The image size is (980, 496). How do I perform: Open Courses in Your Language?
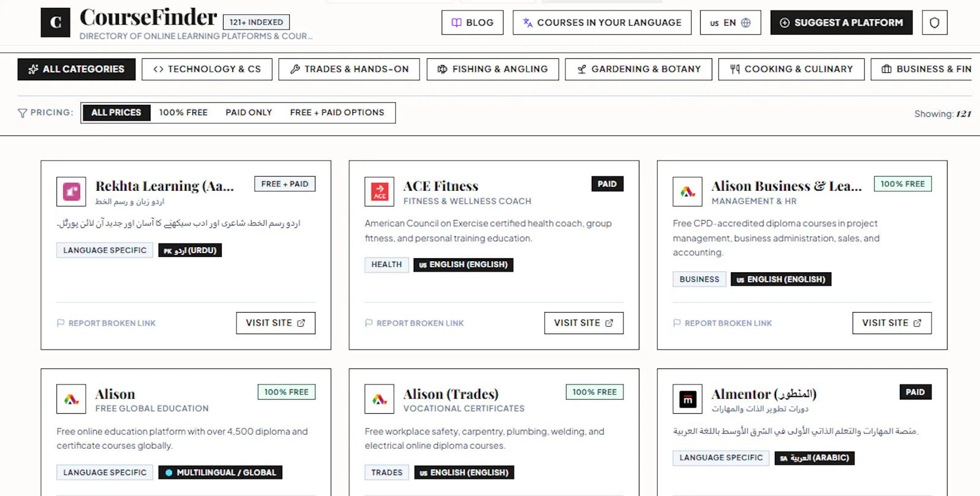[x=601, y=23]
